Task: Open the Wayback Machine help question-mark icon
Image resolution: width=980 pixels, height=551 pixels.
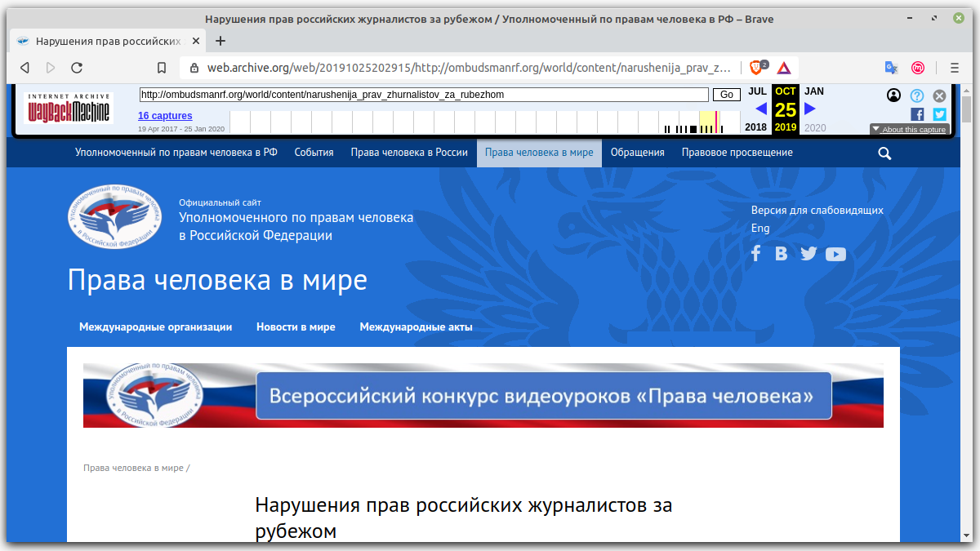Action: [916, 96]
